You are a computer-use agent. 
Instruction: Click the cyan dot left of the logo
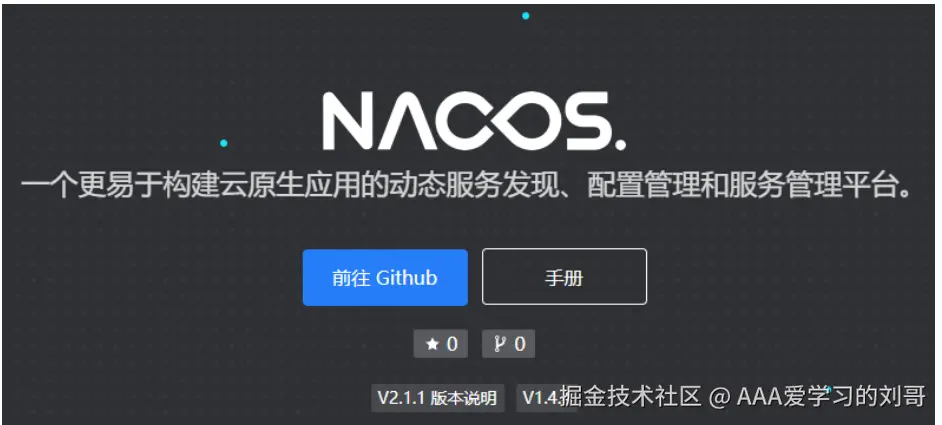point(223,143)
